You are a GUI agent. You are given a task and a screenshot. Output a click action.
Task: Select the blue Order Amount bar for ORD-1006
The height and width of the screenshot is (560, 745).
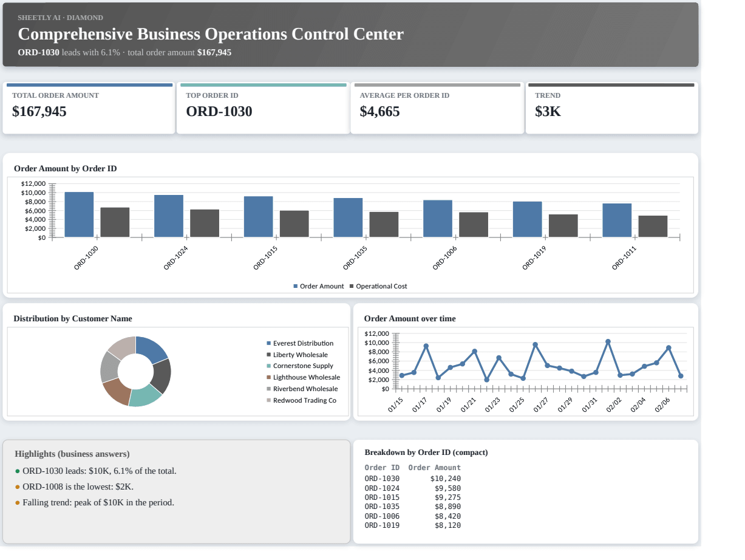[x=438, y=219]
